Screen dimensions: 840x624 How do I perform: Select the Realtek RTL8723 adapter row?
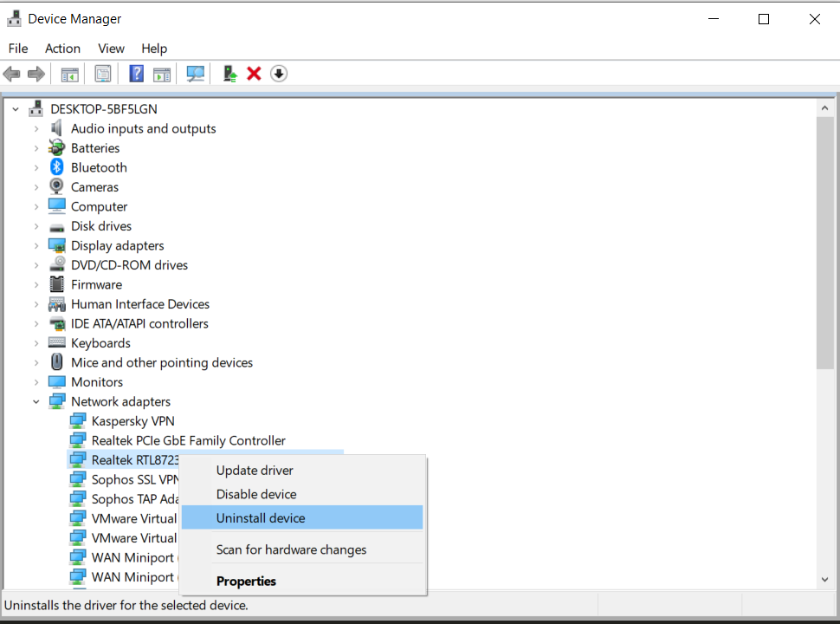(x=124, y=460)
